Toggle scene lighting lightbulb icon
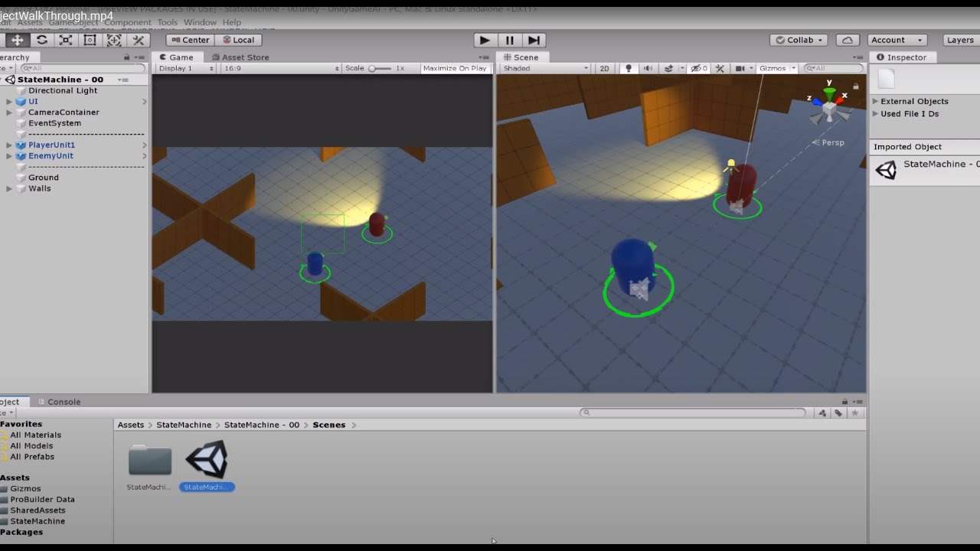This screenshot has width=980, height=551. point(629,68)
